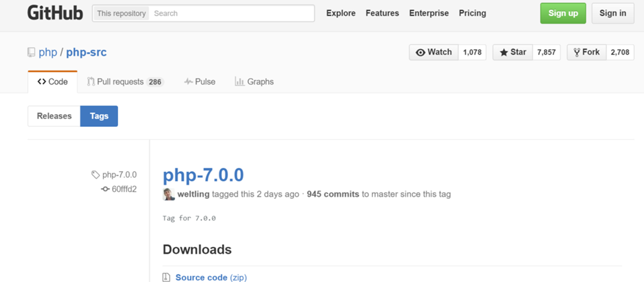Click the green Sign up button
644x282 pixels.
563,13
